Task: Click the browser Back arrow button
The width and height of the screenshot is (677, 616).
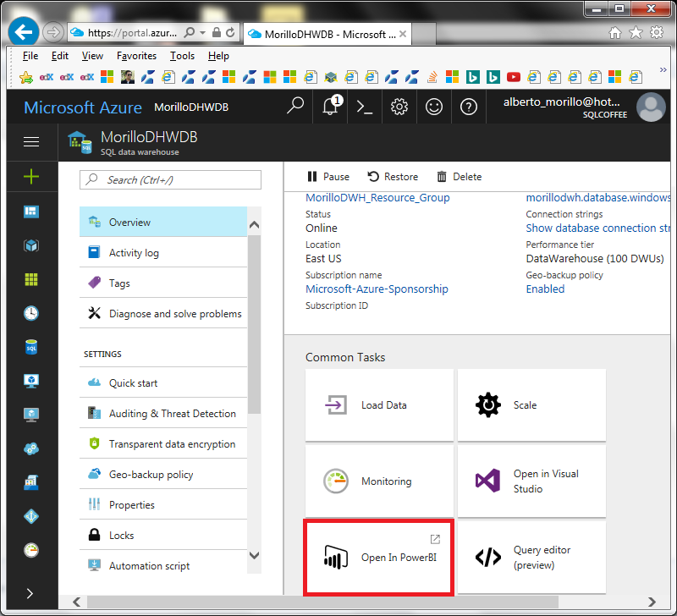Action: click(x=24, y=31)
